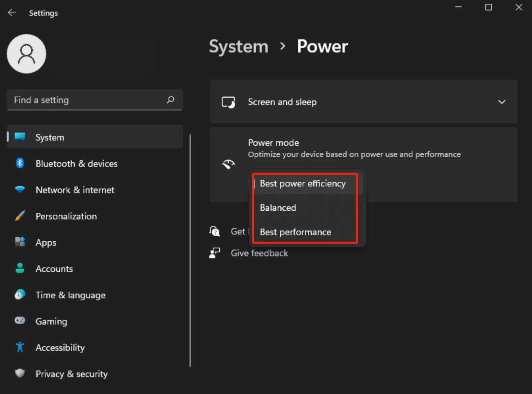Click the Find a setting search box
The height and width of the screenshot is (394, 532).
[x=88, y=100]
